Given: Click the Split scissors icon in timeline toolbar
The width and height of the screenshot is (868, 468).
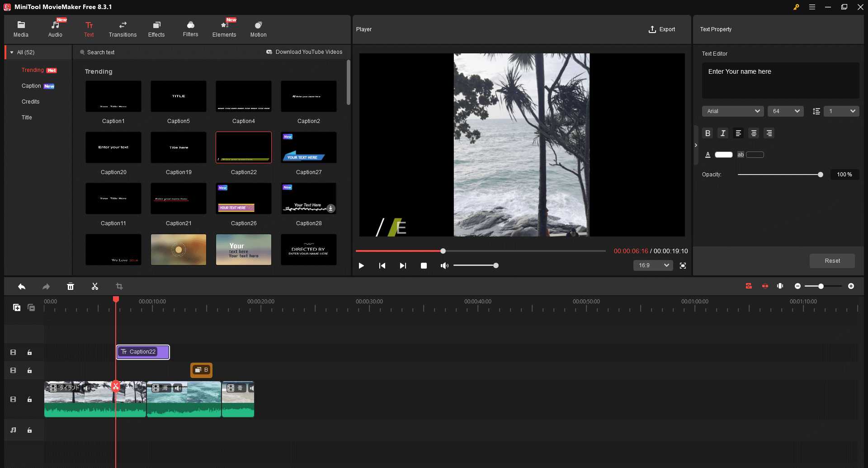Looking at the screenshot, I should pyautogui.click(x=95, y=286).
